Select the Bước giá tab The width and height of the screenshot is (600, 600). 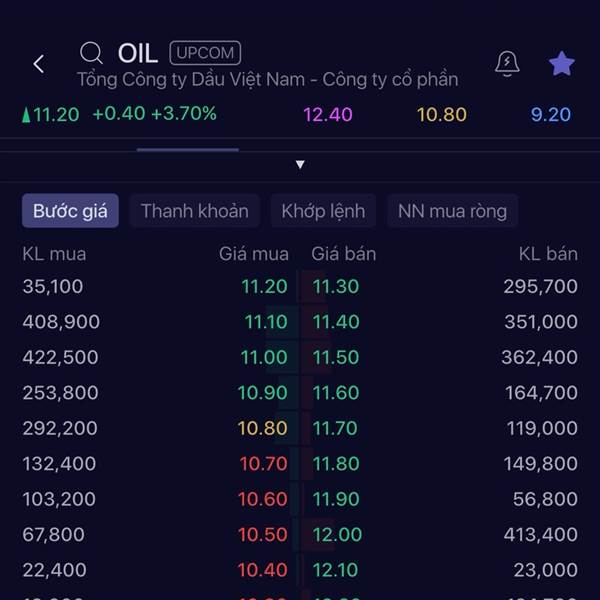(x=70, y=211)
